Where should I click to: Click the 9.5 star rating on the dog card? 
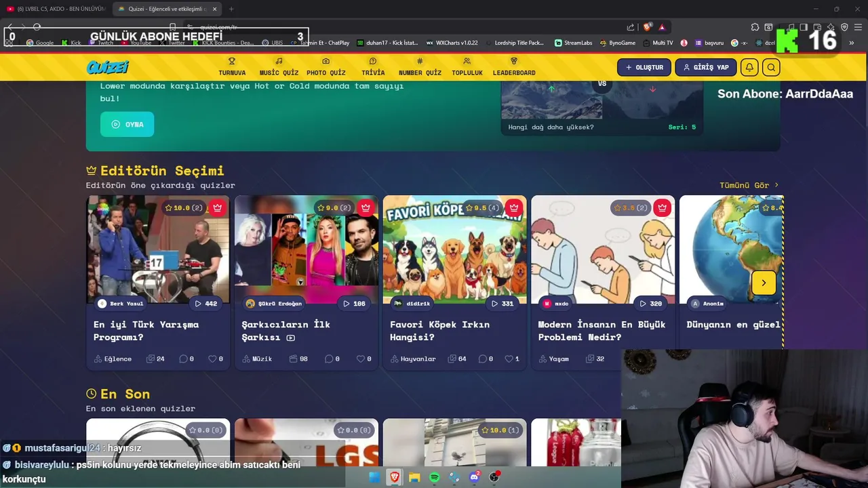click(482, 207)
